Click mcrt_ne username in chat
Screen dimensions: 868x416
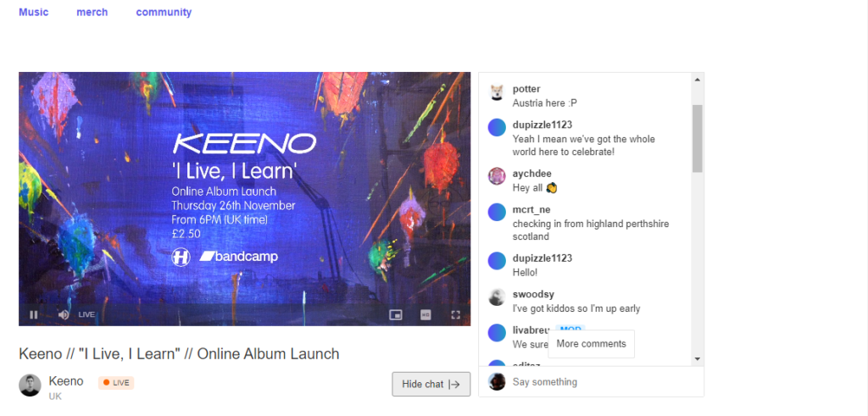531,209
